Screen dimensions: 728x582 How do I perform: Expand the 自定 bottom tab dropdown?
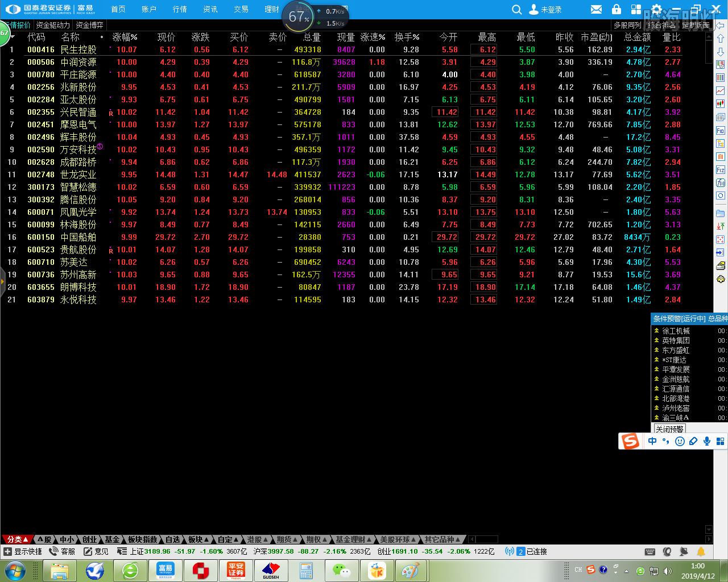tap(228, 539)
